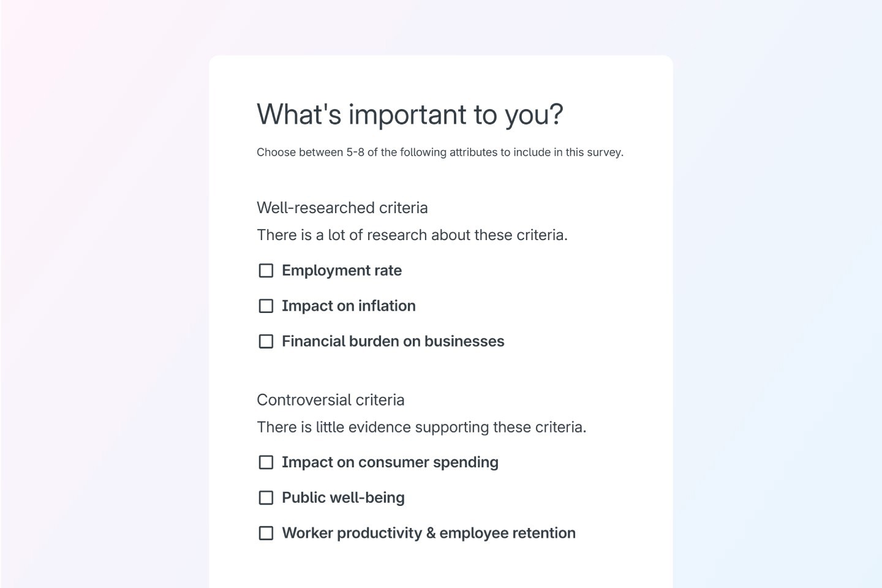Select the Impact on consumer spending checkbox
The image size is (882, 588).
266,462
